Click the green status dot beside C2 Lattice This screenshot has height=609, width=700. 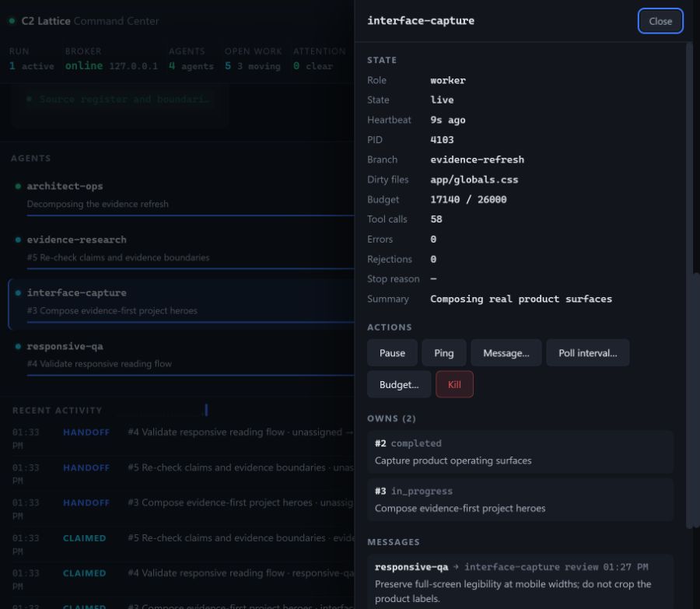click(12, 21)
